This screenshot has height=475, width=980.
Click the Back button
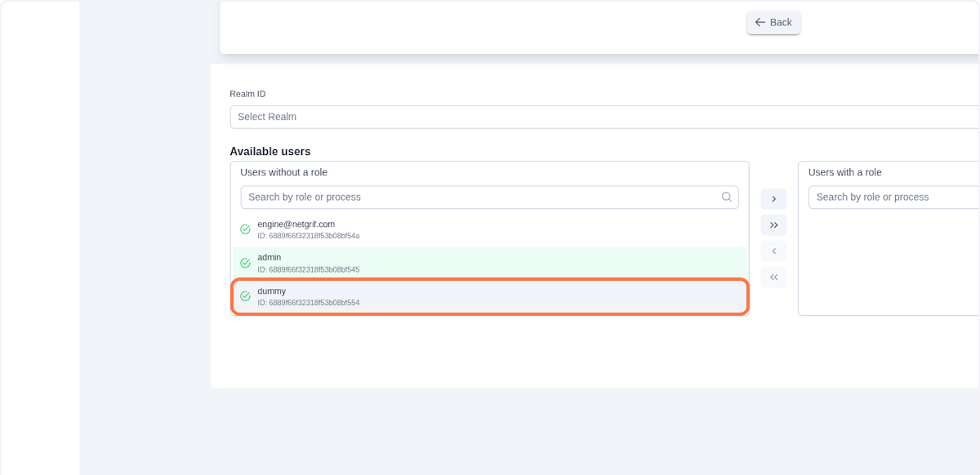coord(773,23)
